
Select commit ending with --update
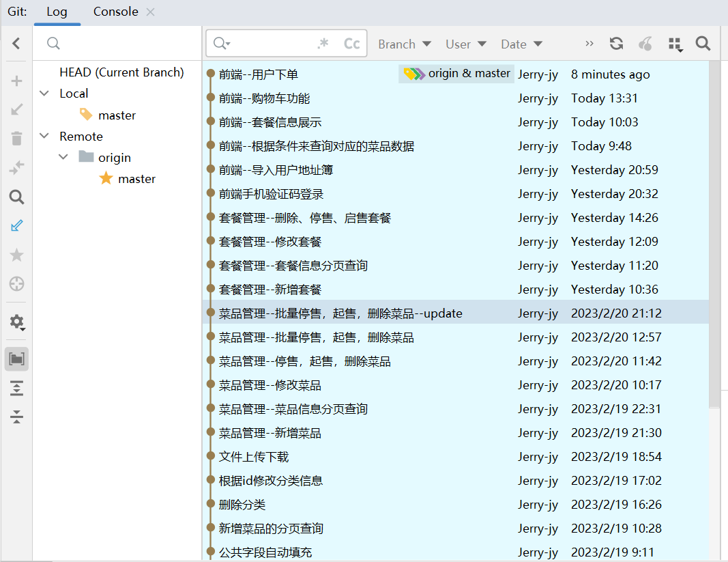coord(456,313)
